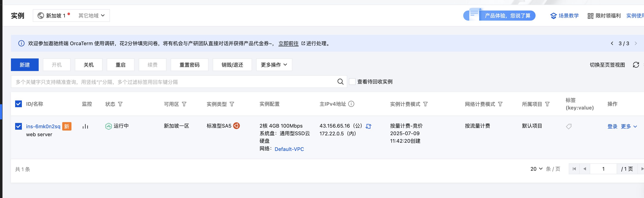644x198 pixels.
Task: Click the tag edit icon in the row
Action: 569,127
